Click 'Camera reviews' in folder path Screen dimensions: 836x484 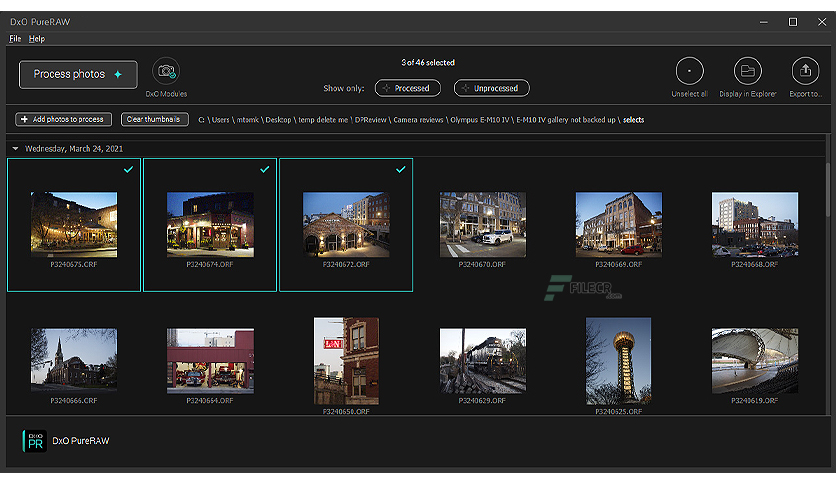[418, 120]
